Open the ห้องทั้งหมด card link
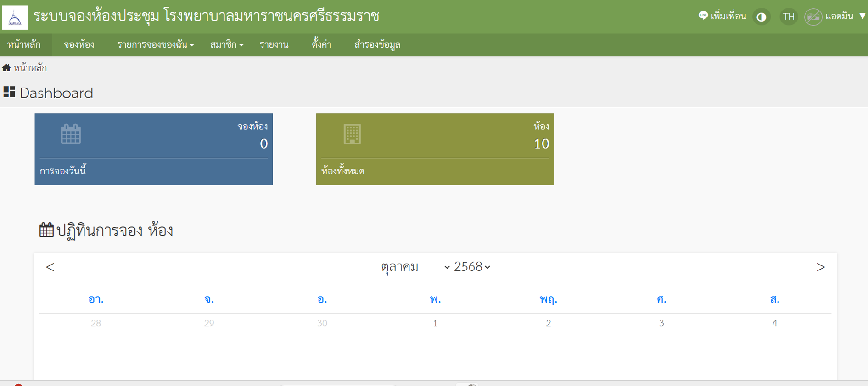This screenshot has height=386, width=868. [342, 171]
